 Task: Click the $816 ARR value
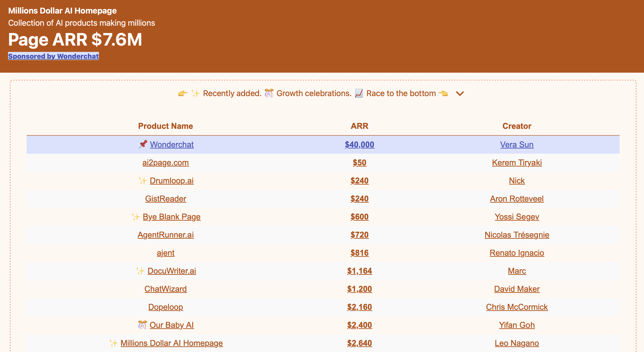click(359, 253)
